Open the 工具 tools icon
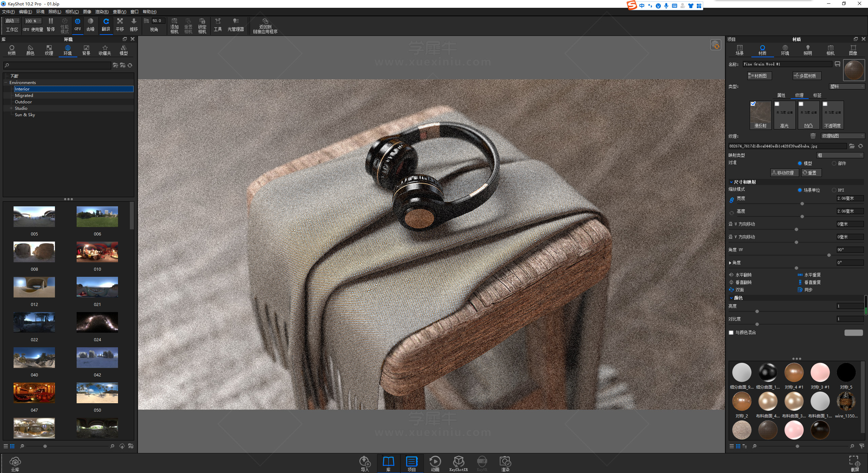 (x=218, y=25)
